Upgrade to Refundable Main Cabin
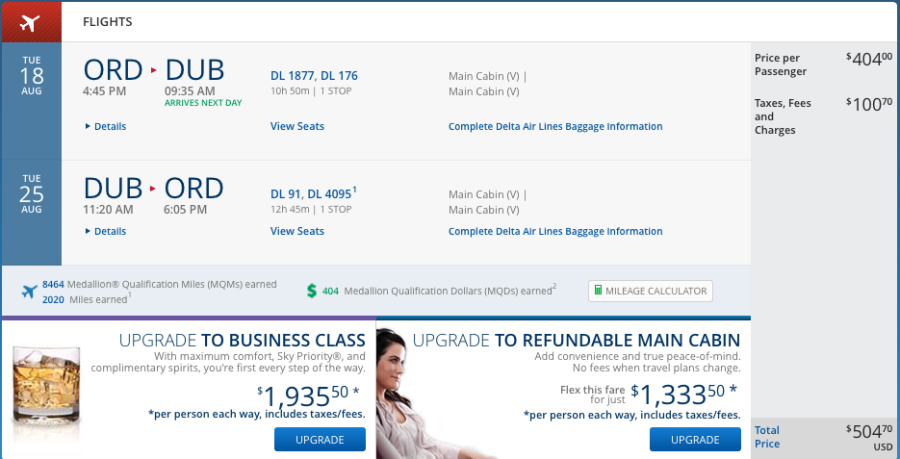Screen dimensions: 900x459 695,440
